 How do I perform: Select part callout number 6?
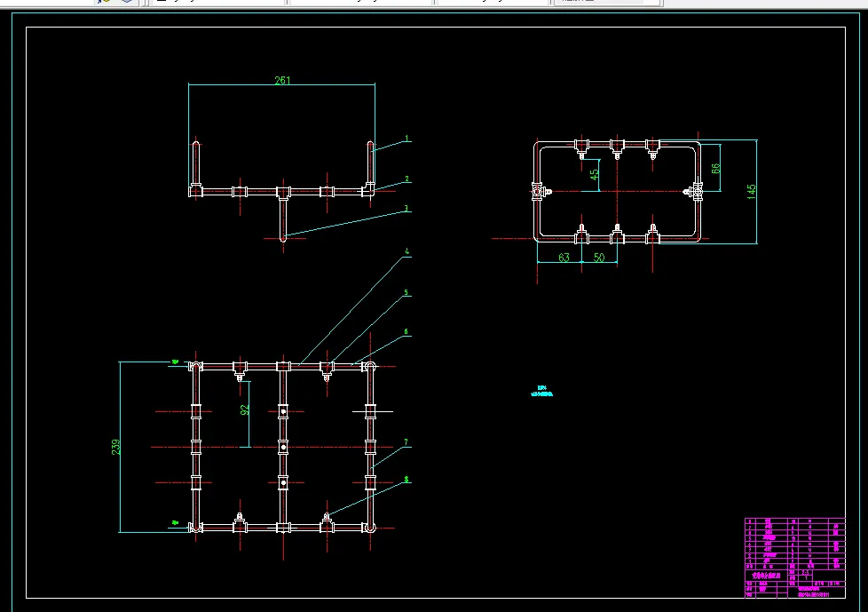(406, 332)
